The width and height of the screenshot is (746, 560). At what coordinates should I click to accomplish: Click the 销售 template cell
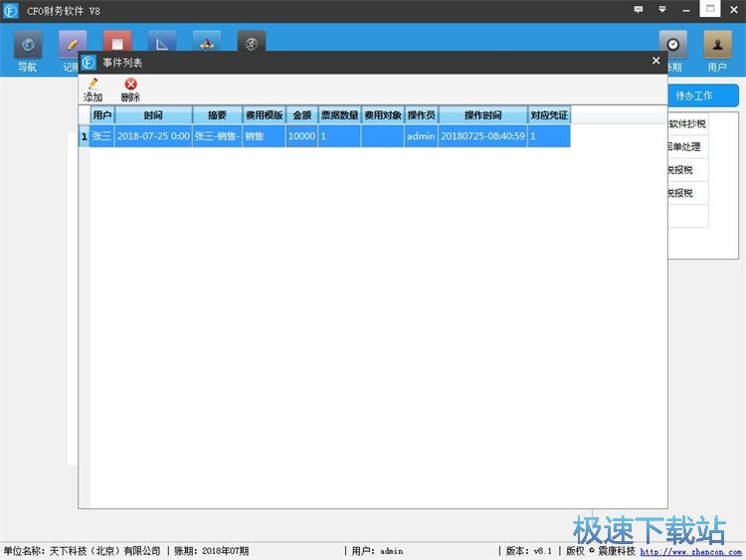click(x=264, y=136)
